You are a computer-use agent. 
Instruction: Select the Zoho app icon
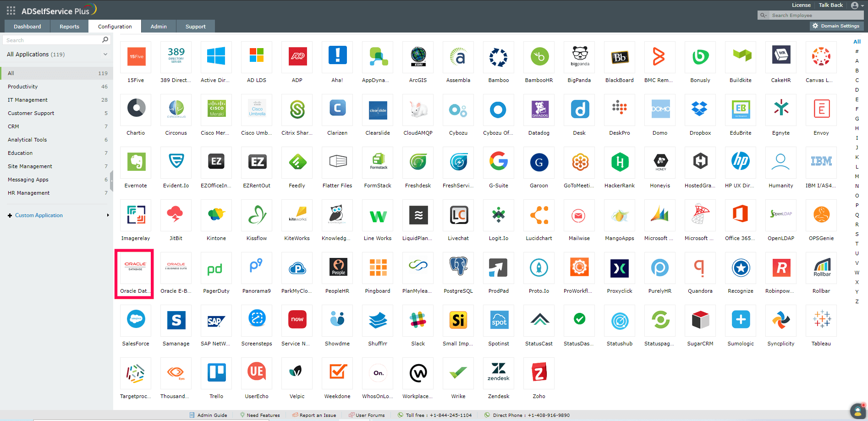point(539,373)
